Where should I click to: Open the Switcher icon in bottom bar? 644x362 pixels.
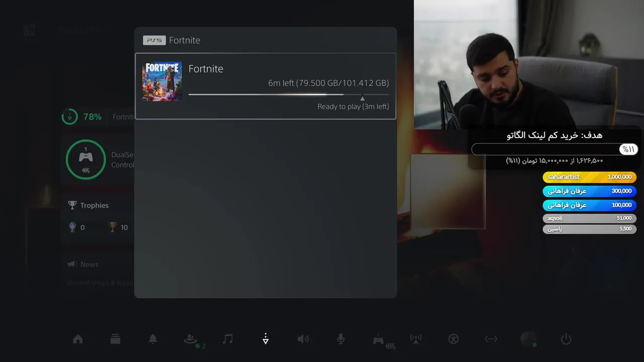click(x=115, y=339)
